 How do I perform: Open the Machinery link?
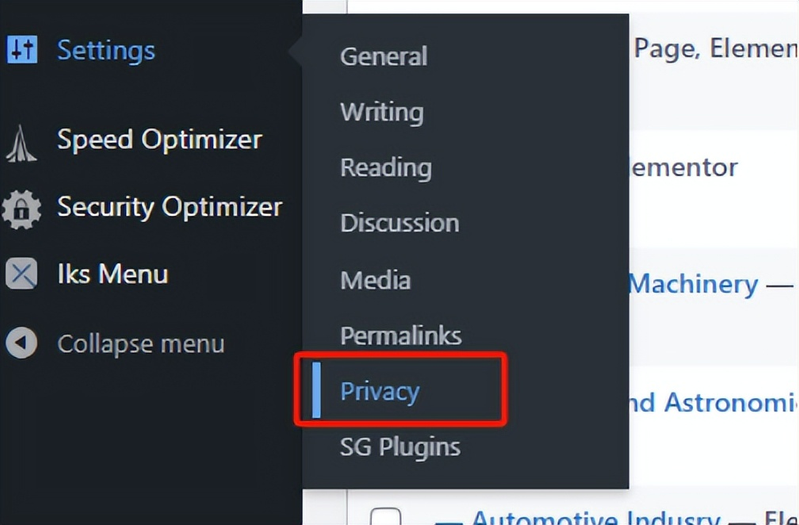pyautogui.click(x=692, y=284)
